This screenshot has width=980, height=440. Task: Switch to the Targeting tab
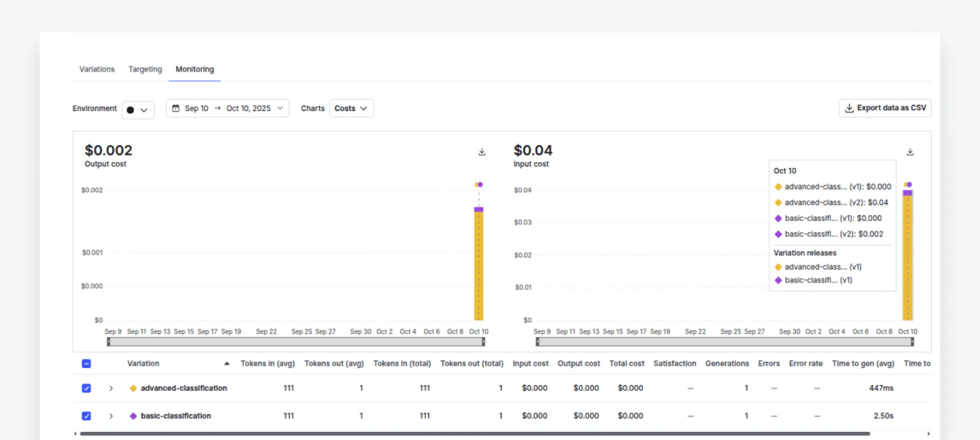coord(145,69)
